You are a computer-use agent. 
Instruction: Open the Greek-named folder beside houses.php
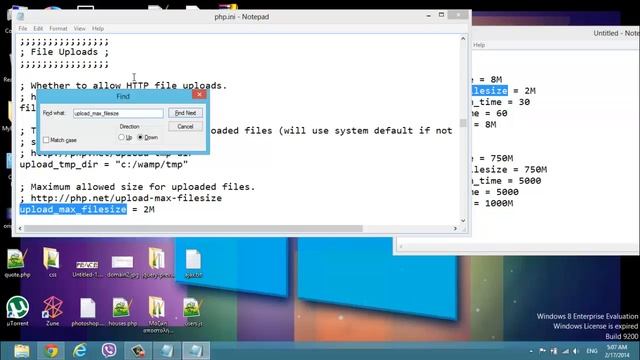158,314
